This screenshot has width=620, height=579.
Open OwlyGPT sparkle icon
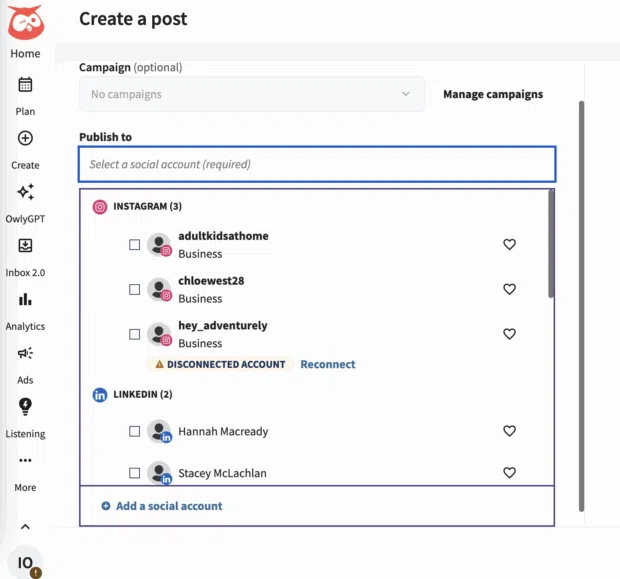click(x=25, y=192)
